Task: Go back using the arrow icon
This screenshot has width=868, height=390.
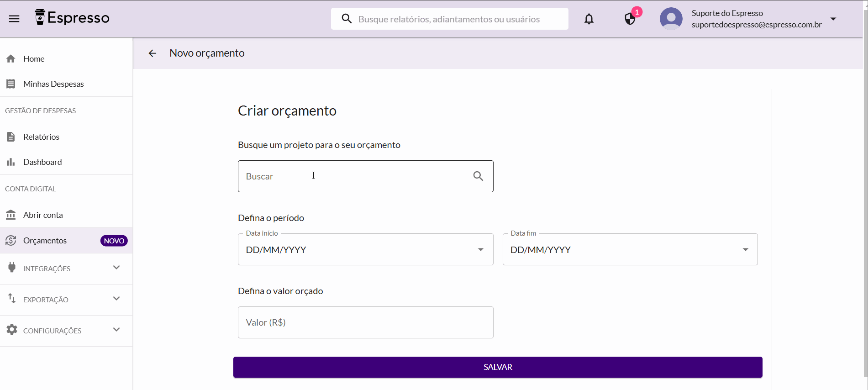Action: (153, 53)
